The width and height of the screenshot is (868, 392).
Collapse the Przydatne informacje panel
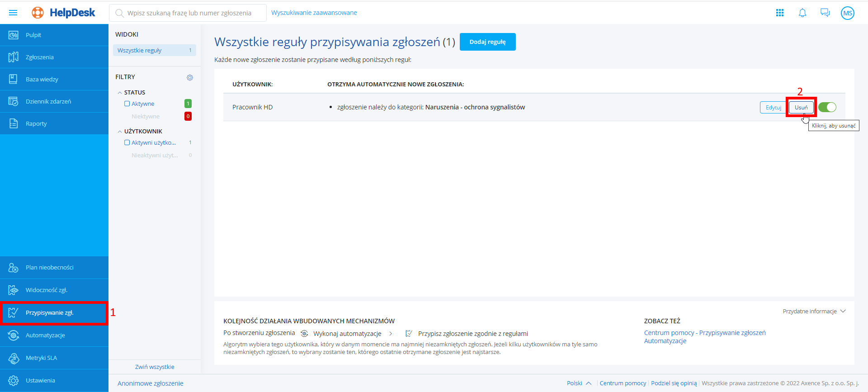843,311
